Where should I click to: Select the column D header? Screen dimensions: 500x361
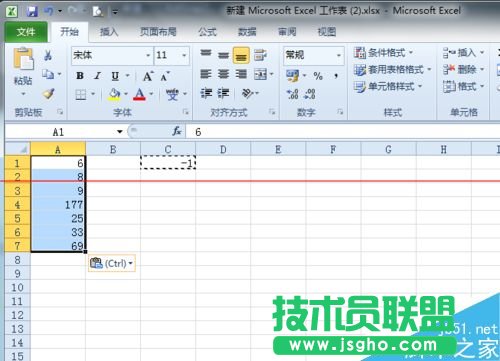tap(223, 149)
